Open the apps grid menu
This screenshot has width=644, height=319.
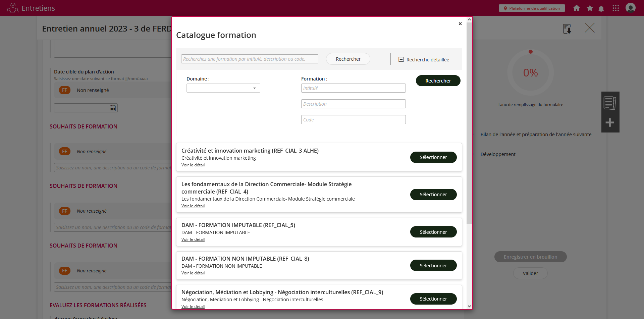615,8
